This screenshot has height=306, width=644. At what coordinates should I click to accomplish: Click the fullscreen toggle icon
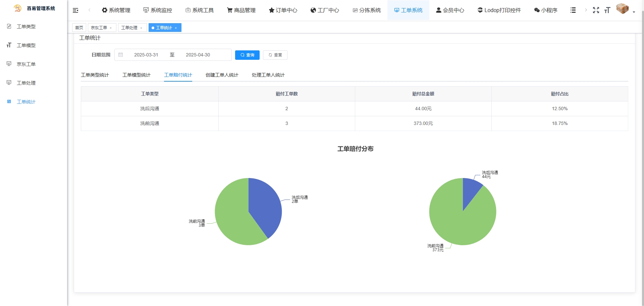click(596, 10)
